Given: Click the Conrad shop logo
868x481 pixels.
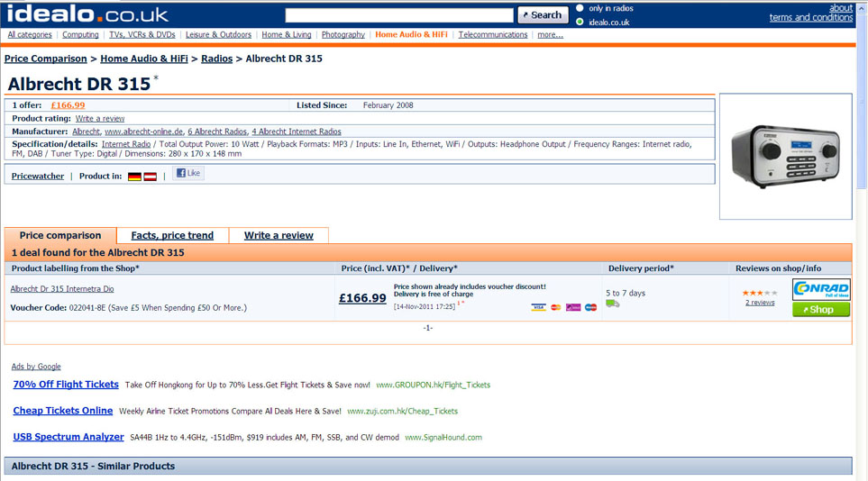Looking at the screenshot, I should click(820, 289).
